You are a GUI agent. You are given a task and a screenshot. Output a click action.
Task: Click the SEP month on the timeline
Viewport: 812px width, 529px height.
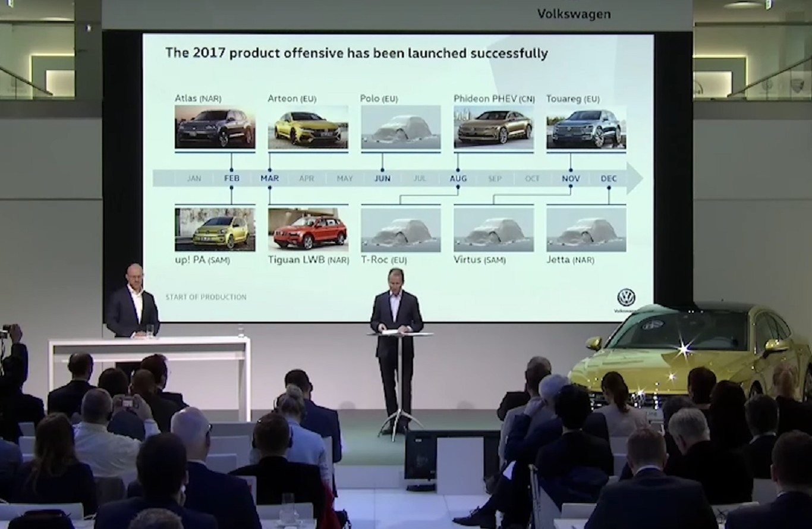(495, 178)
